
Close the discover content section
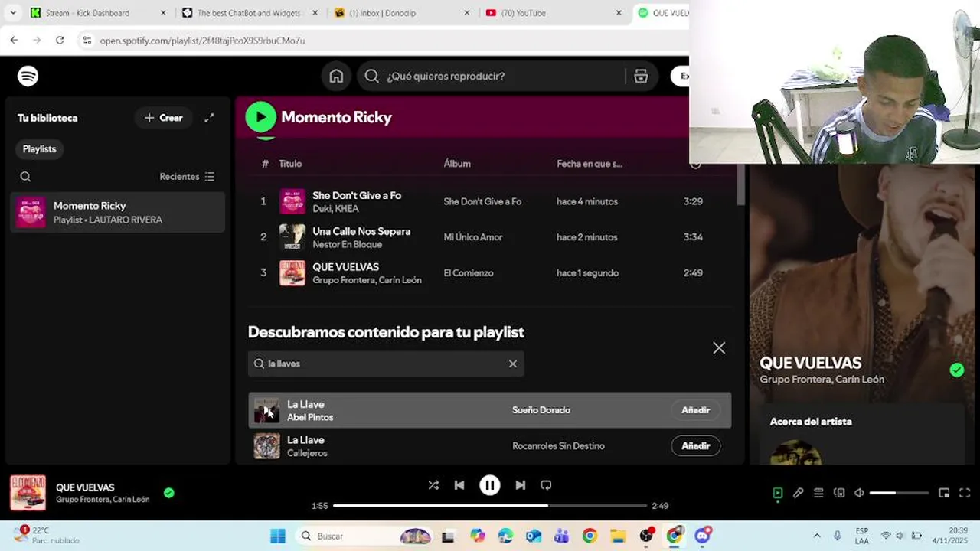tap(719, 348)
